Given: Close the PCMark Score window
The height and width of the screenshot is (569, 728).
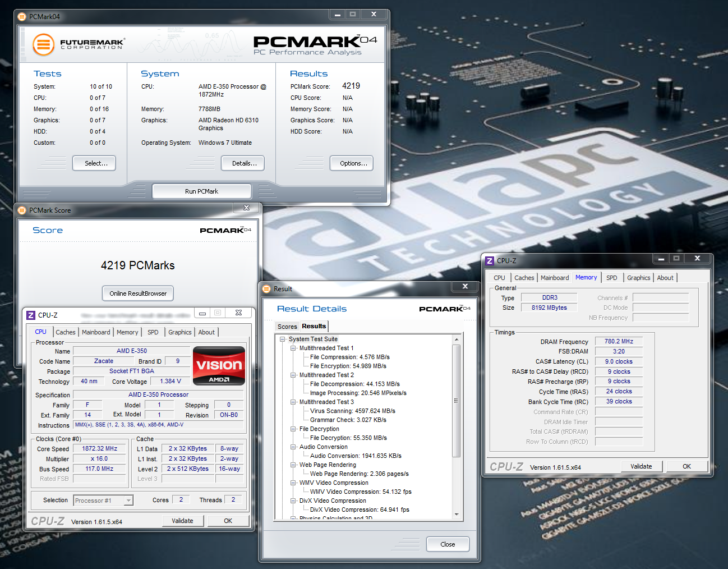Looking at the screenshot, I should click(x=246, y=208).
